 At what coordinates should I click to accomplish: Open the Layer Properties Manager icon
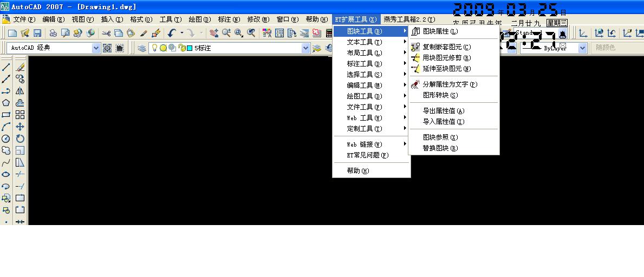(142, 48)
